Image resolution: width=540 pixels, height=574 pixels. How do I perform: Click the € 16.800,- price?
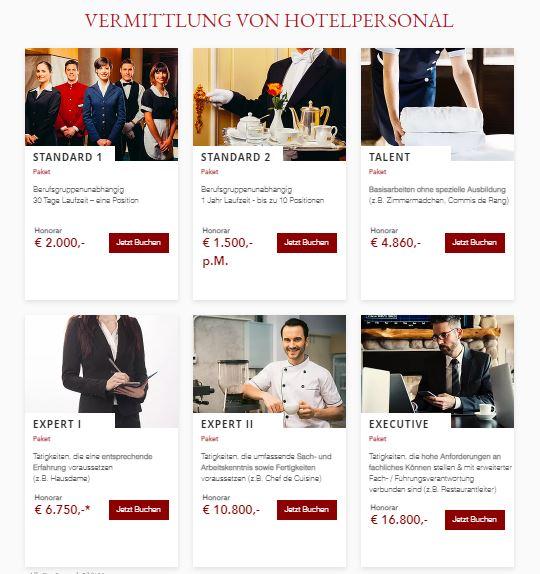[399, 519]
